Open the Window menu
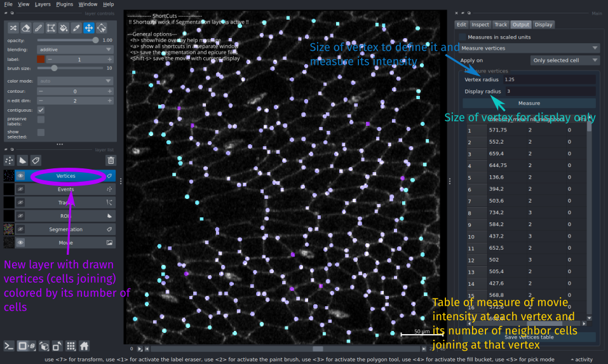This screenshot has height=364, width=608. (x=88, y=4)
